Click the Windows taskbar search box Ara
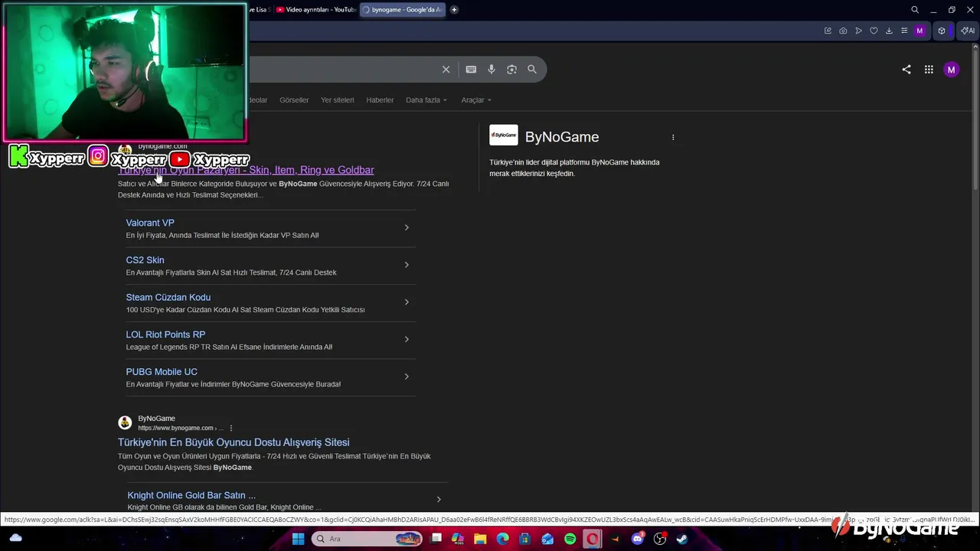The image size is (980, 551). coord(367,539)
